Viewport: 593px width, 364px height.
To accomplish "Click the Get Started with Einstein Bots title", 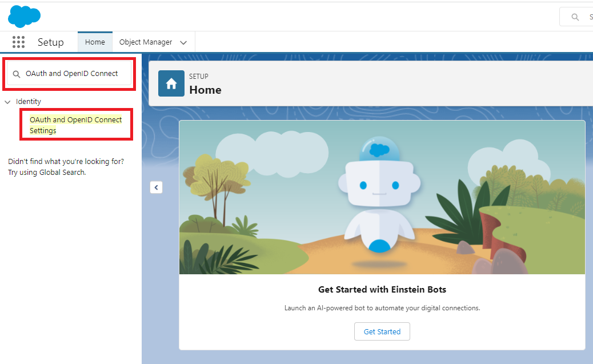I will click(382, 289).
